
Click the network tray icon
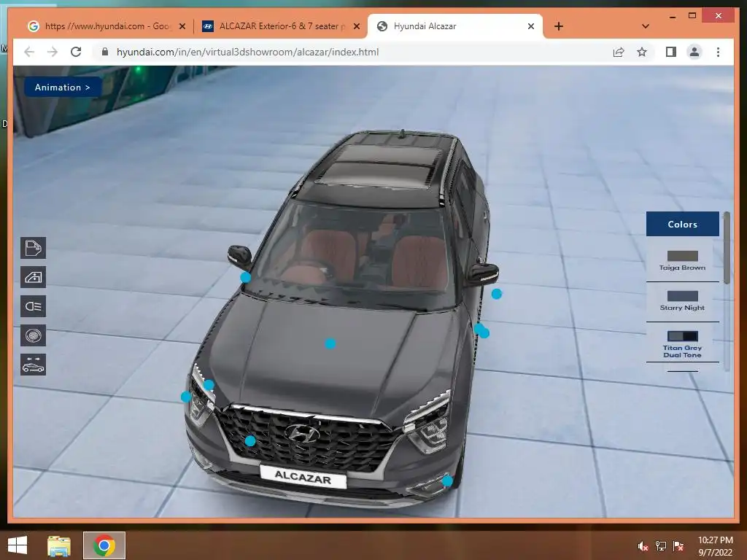(661, 546)
